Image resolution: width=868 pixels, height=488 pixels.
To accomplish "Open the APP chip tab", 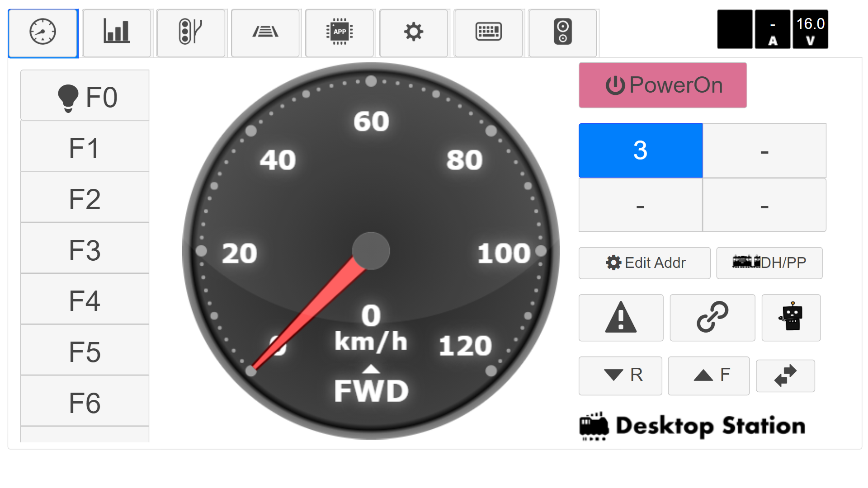I will click(x=340, y=33).
